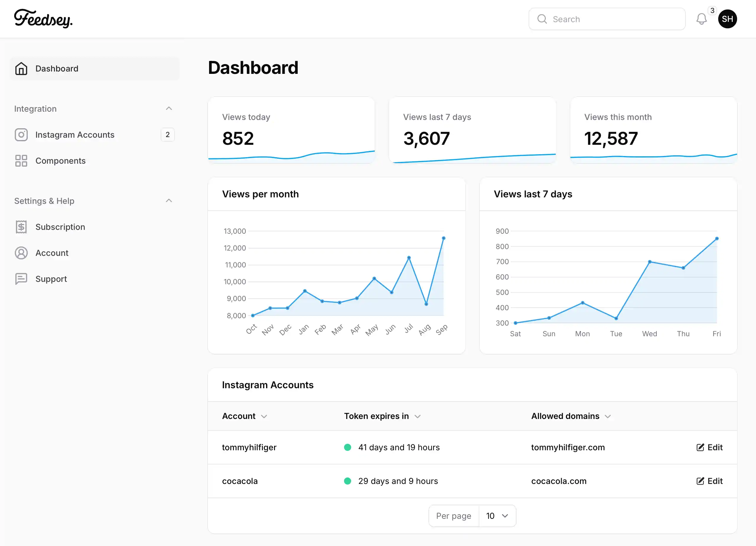Click the Feedsey logo

[43, 19]
